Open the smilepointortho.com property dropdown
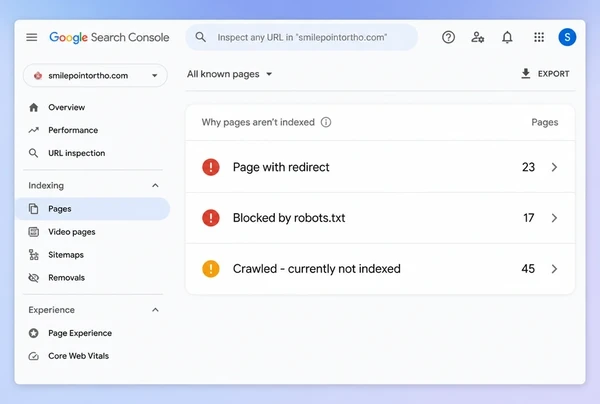This screenshot has width=600, height=404. [95, 75]
